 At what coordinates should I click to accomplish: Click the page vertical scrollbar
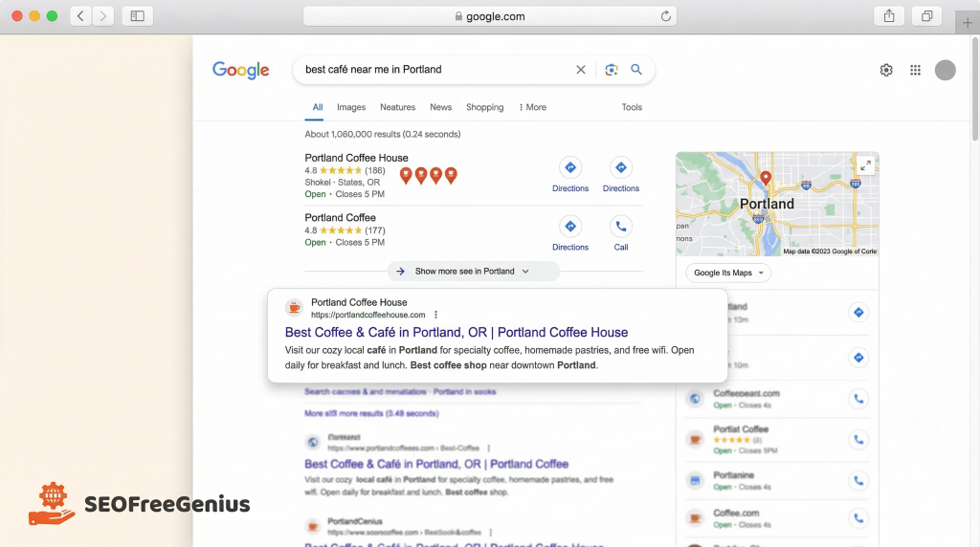coord(975,89)
